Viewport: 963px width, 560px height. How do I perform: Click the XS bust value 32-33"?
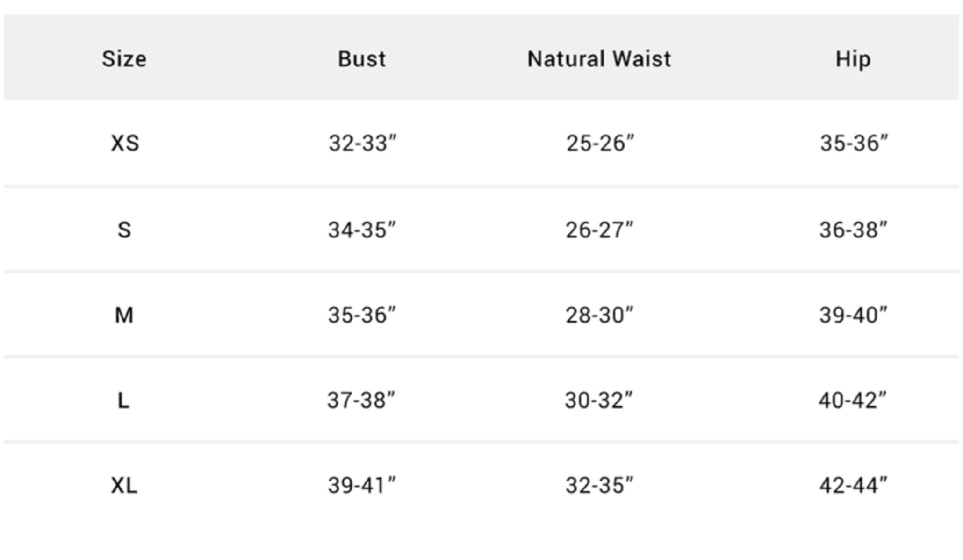point(362,143)
